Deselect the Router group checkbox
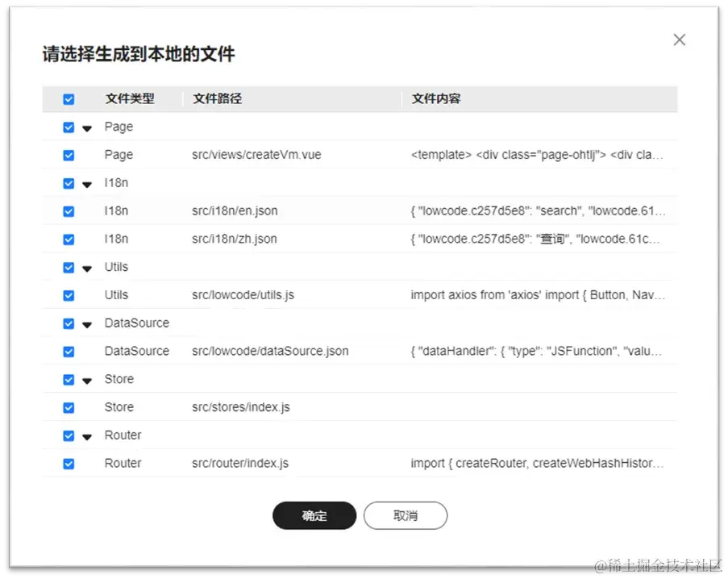The height and width of the screenshot is (579, 728). coord(69,435)
